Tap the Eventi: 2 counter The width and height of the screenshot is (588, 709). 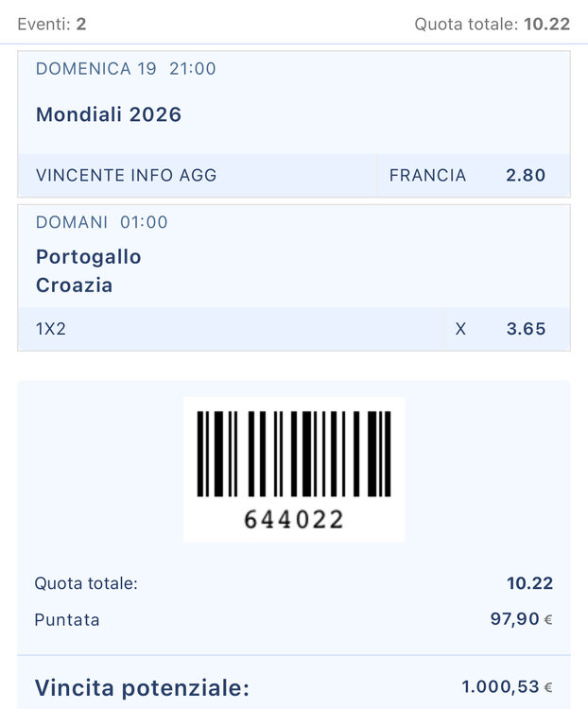pyautogui.click(x=52, y=24)
